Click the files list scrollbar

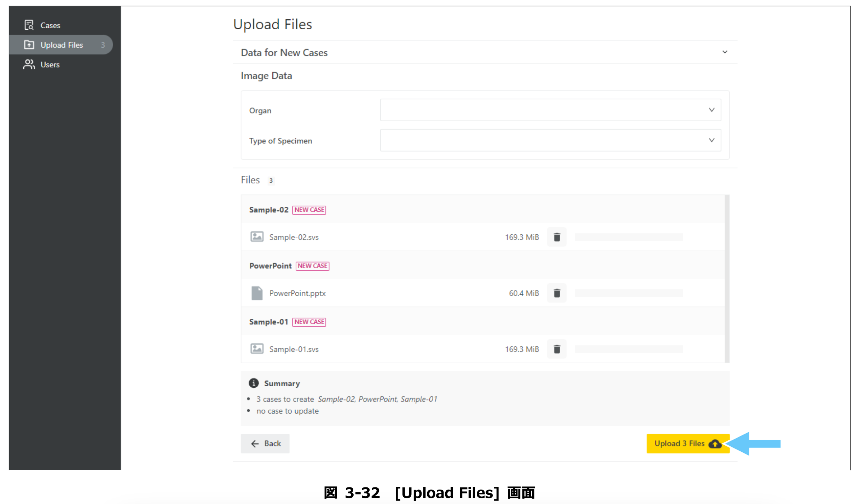click(727, 279)
